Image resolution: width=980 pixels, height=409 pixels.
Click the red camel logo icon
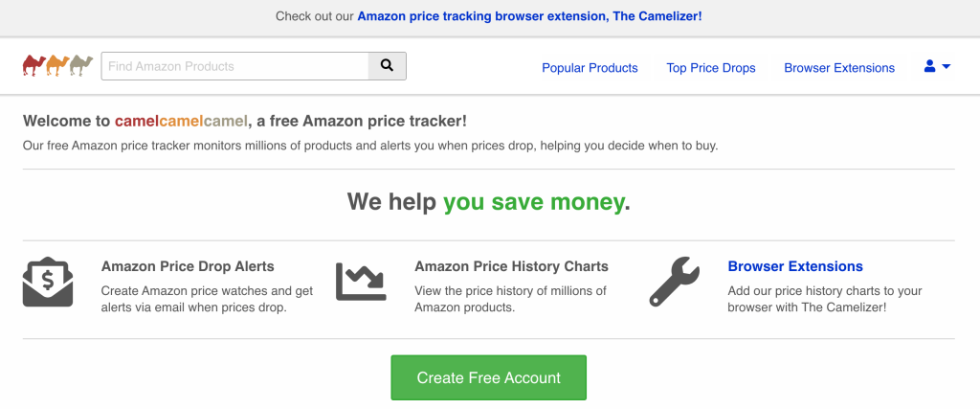pos(34,66)
